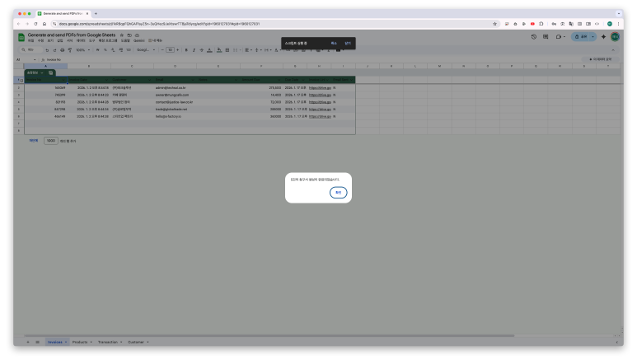Click the print icon in toolbar
637x364 pixels.
click(62, 50)
